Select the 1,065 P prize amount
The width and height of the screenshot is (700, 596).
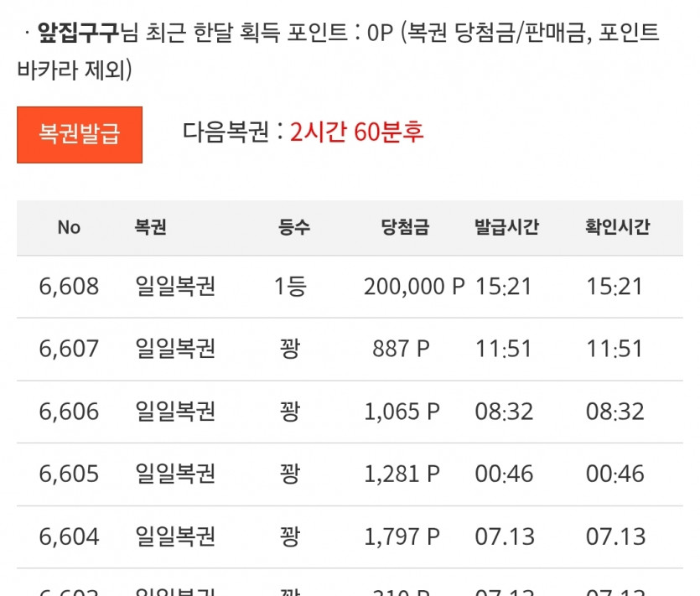402,412
